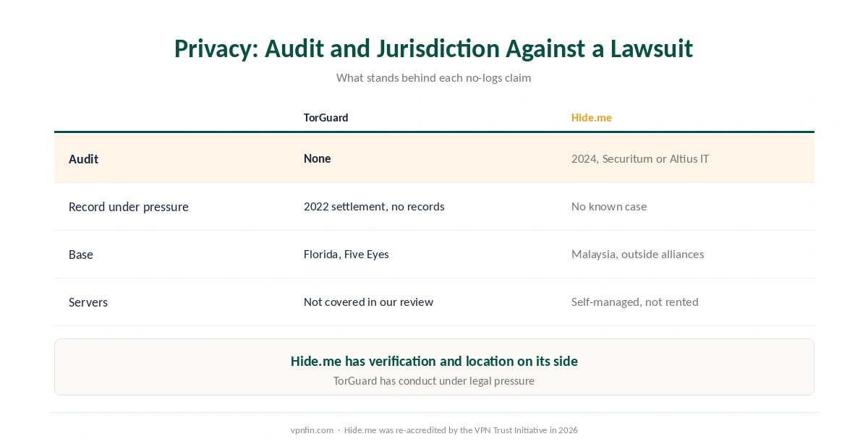Image resolution: width=868 pixels, height=444 pixels.
Task: Click the '2024, Securitum or Altius IT' cell
Action: [x=640, y=158]
